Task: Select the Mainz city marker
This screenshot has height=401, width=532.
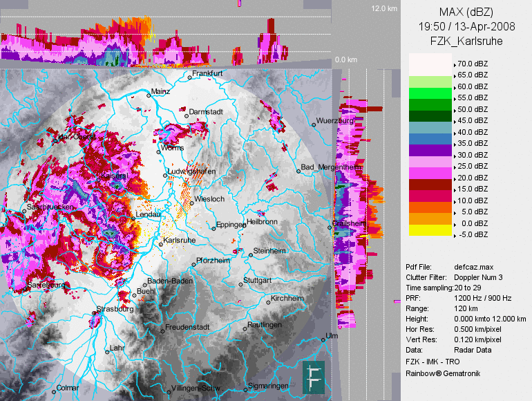Action: click(x=149, y=95)
